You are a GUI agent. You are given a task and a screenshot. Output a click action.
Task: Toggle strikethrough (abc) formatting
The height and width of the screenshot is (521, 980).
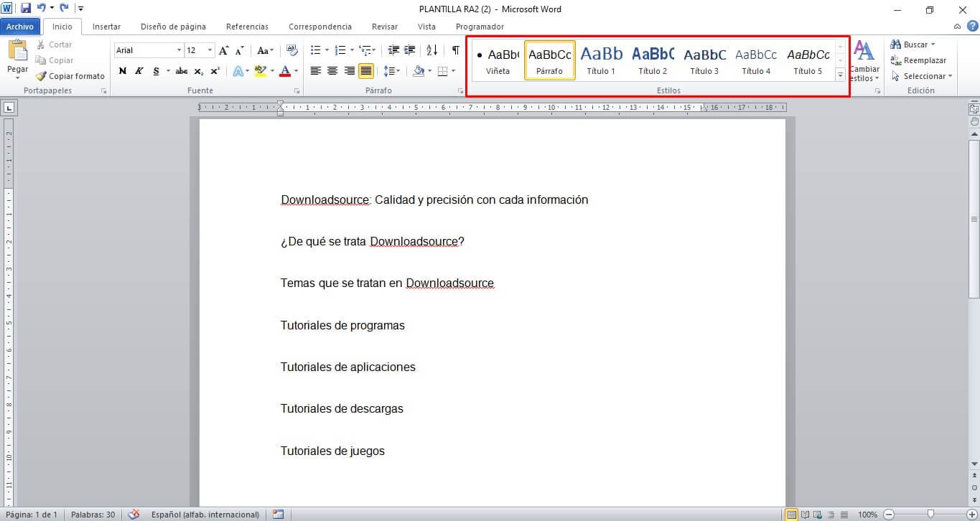click(x=182, y=71)
